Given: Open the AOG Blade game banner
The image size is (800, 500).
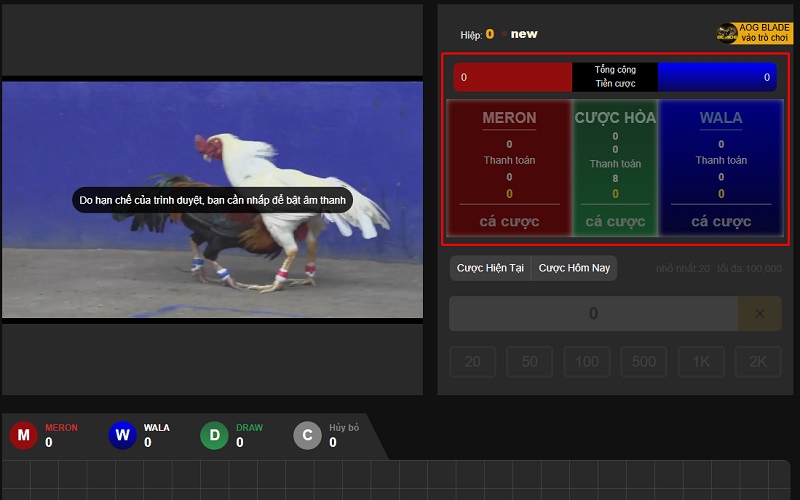Looking at the screenshot, I should pyautogui.click(x=754, y=33).
